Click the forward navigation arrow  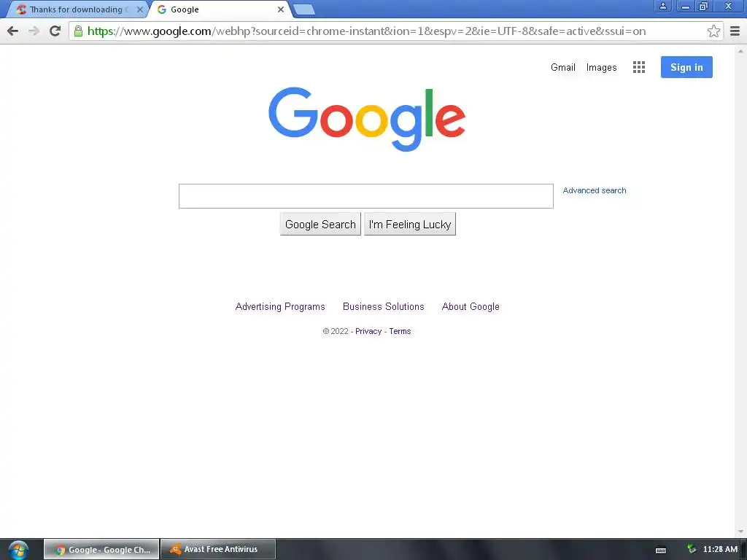coord(34,31)
